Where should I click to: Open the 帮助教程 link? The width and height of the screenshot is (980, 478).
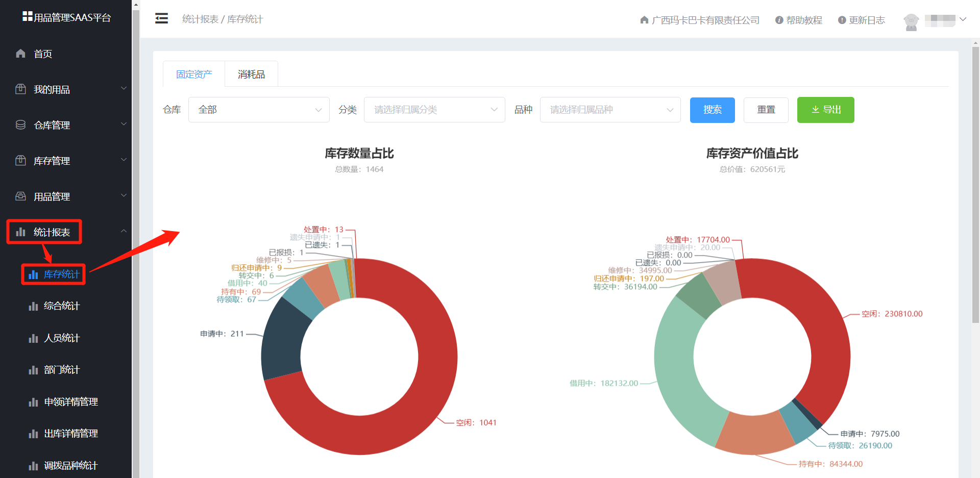[804, 20]
